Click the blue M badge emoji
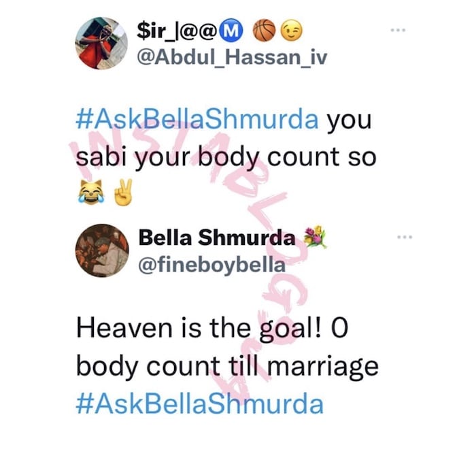The width and height of the screenshot is (476, 458). click(233, 31)
